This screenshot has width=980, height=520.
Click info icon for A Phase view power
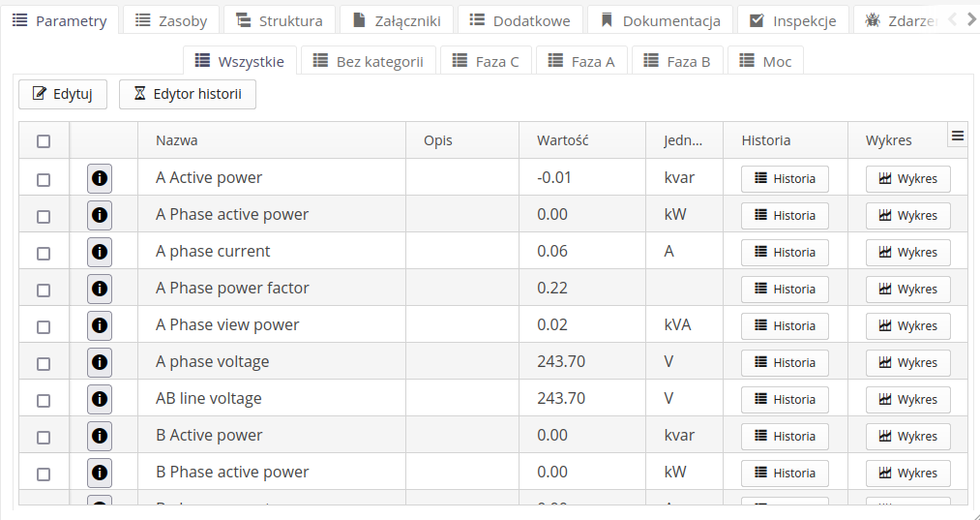point(99,325)
